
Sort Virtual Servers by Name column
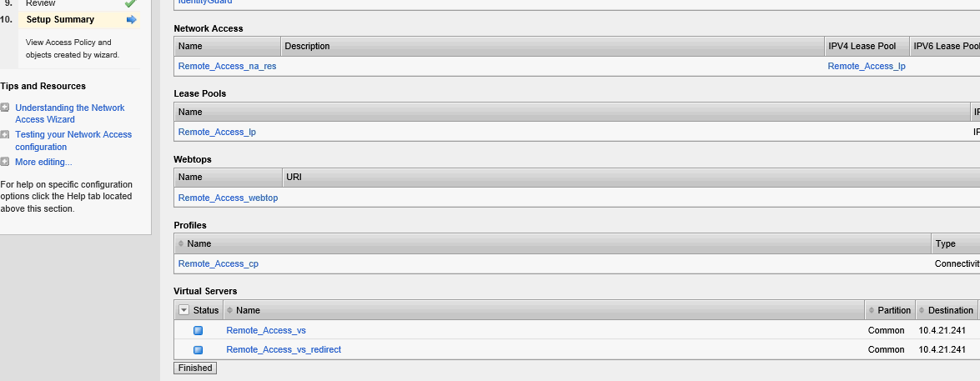point(248,310)
